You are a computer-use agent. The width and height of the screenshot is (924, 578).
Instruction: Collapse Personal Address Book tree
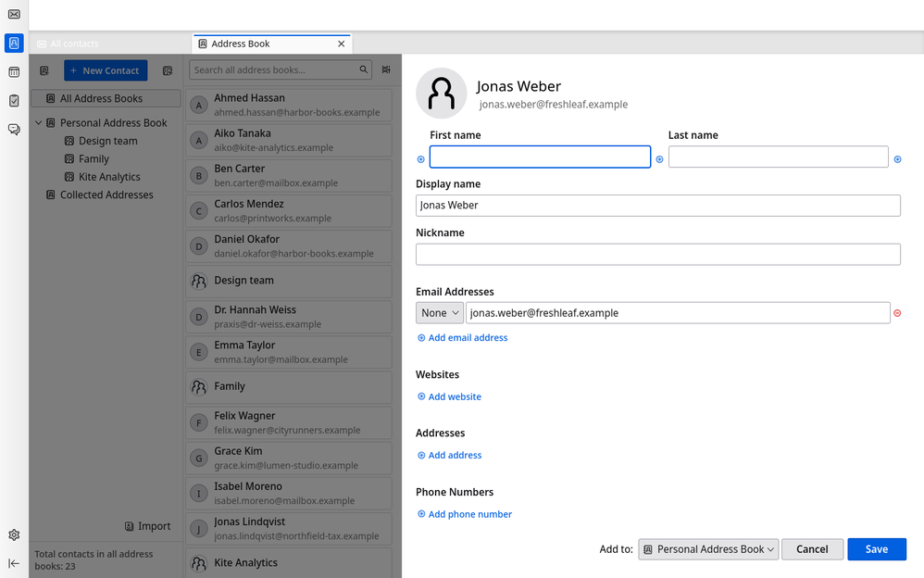tap(38, 122)
